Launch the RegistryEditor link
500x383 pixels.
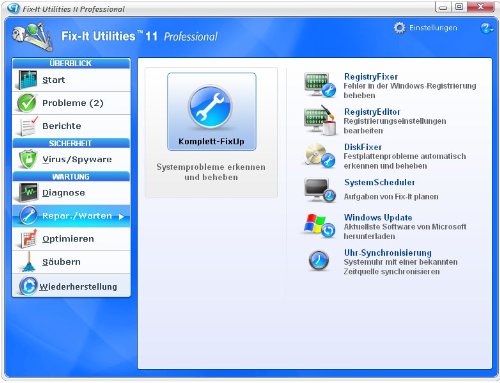[x=372, y=112]
